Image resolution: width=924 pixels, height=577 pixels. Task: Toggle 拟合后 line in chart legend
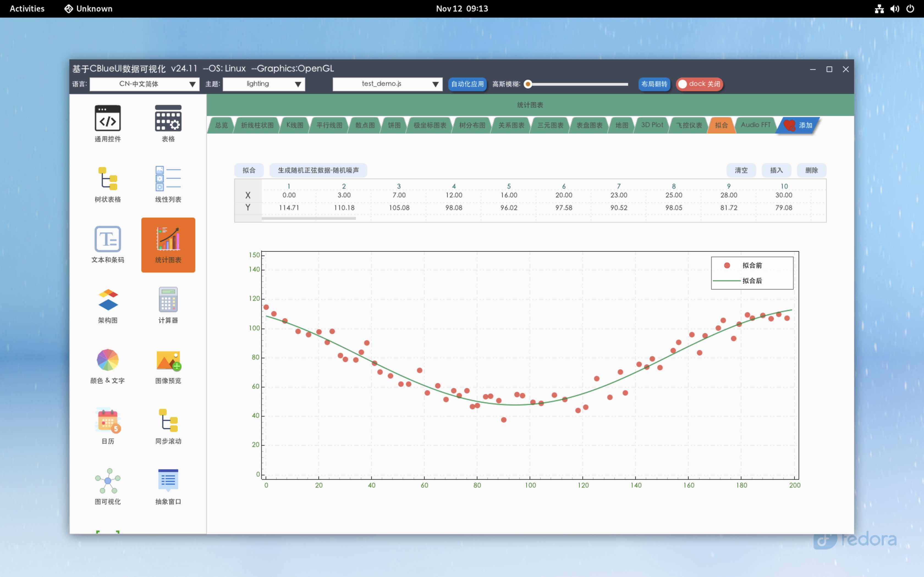(751, 281)
